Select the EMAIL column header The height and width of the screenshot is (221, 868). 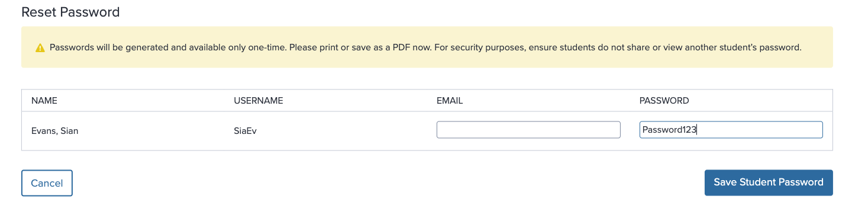tap(450, 101)
